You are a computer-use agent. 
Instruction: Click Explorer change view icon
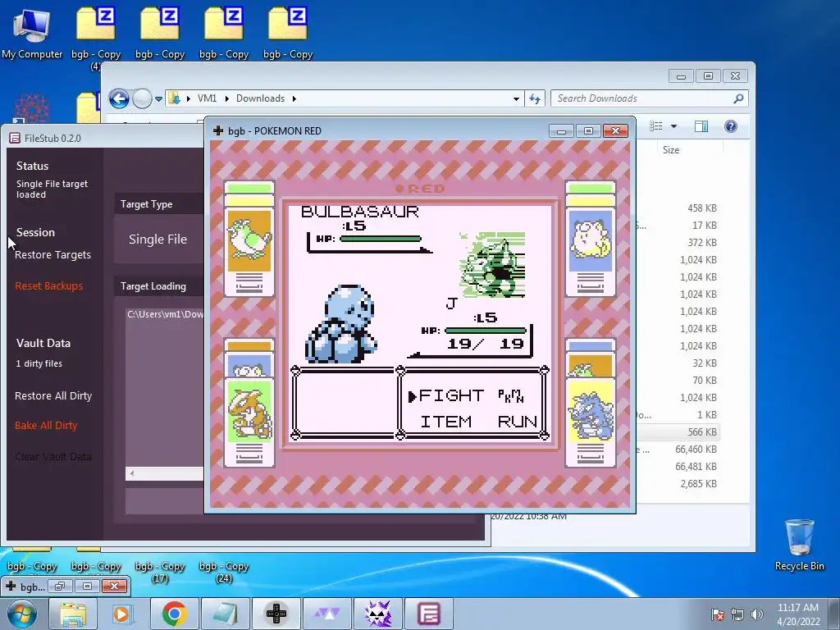point(656,126)
